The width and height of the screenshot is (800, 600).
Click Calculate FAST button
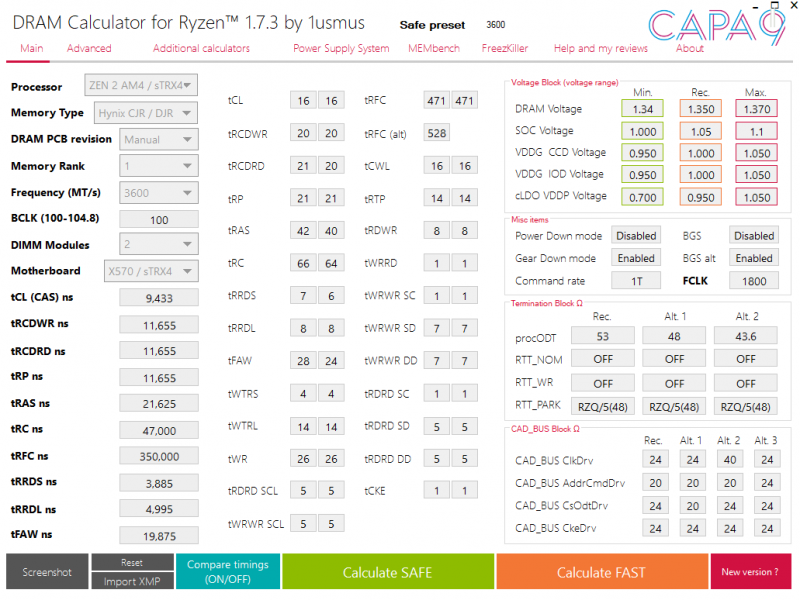pos(602,571)
